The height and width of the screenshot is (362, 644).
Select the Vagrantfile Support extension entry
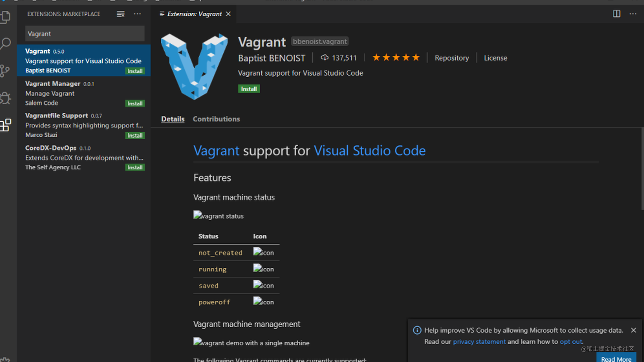click(x=84, y=125)
